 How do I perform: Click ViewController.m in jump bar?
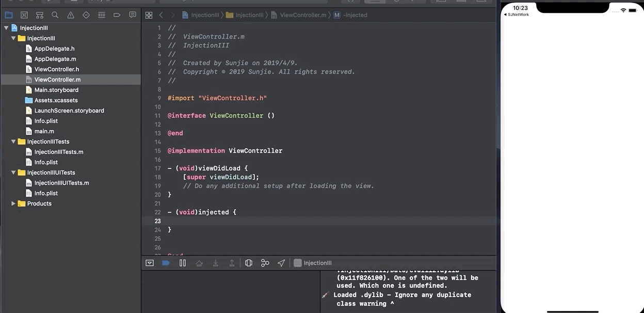298,15
